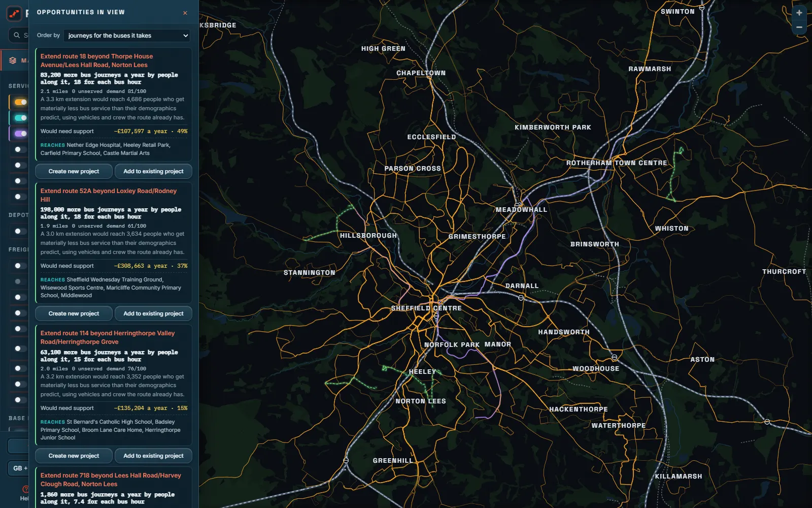The image size is (812, 508).
Task: Open the layers icon tab
Action: tap(13, 60)
